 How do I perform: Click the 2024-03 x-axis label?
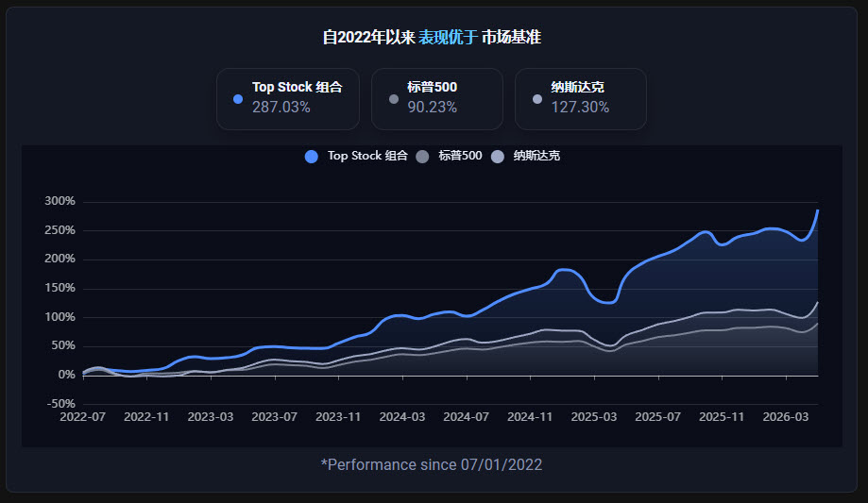[402, 417]
